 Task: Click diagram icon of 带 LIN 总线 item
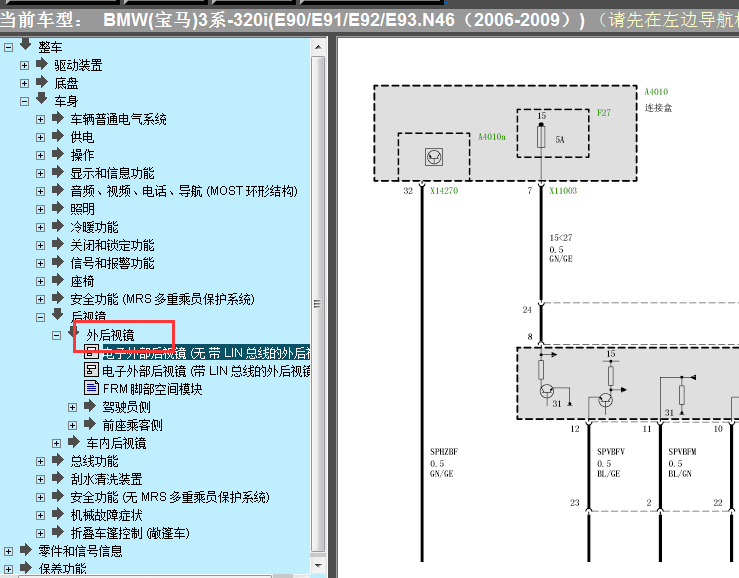pos(91,369)
